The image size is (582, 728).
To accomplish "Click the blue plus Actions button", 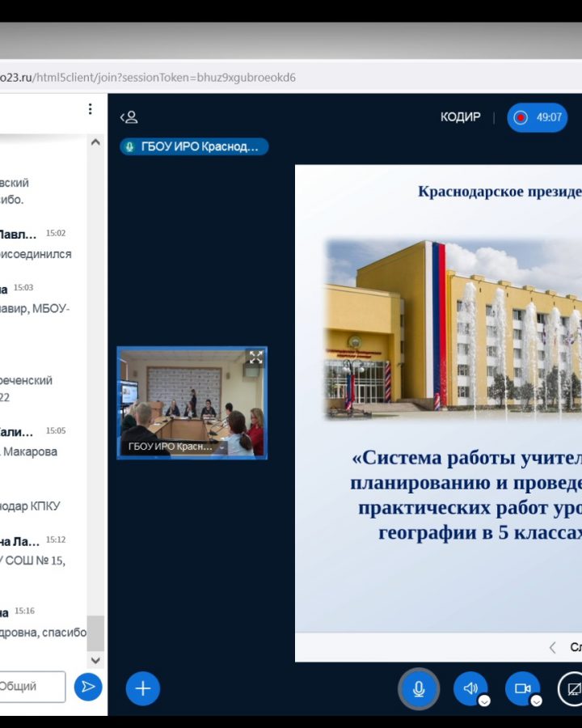I will (x=142, y=688).
